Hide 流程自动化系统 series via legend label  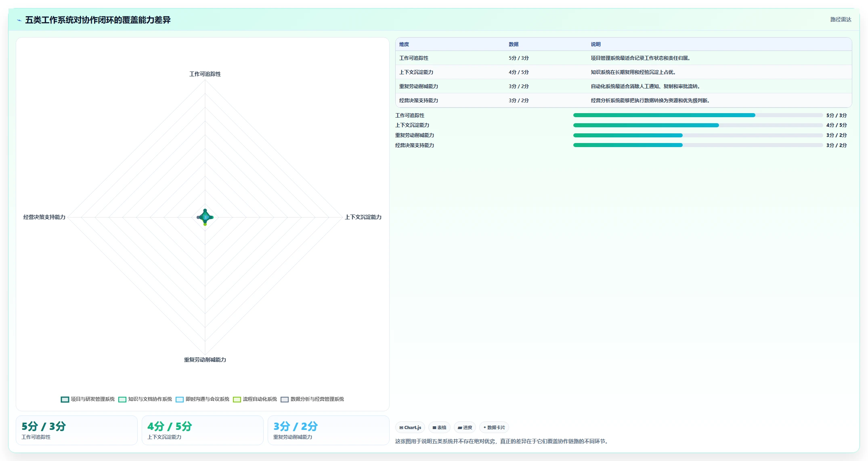(260, 399)
